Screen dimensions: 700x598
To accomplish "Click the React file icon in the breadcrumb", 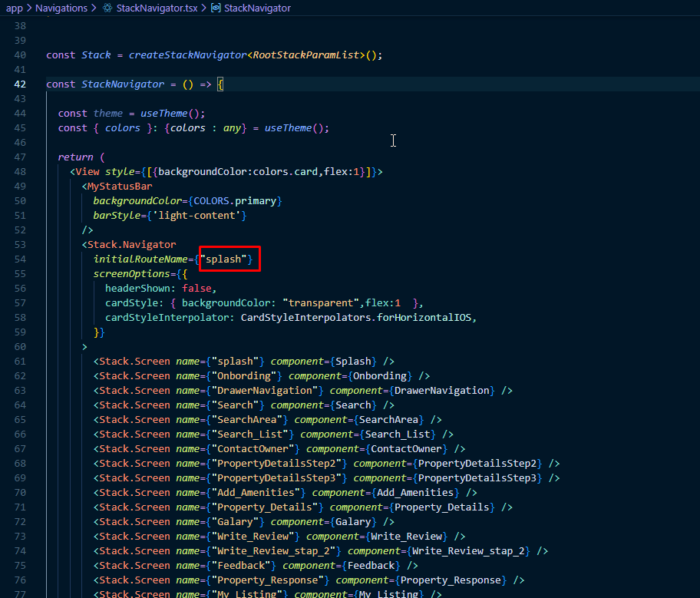I will click(107, 8).
